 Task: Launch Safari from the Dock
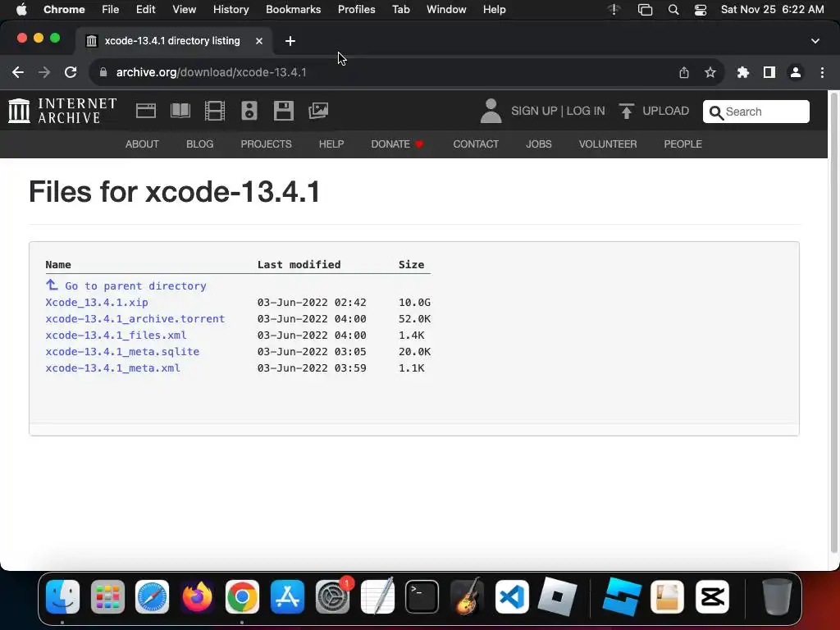point(152,596)
